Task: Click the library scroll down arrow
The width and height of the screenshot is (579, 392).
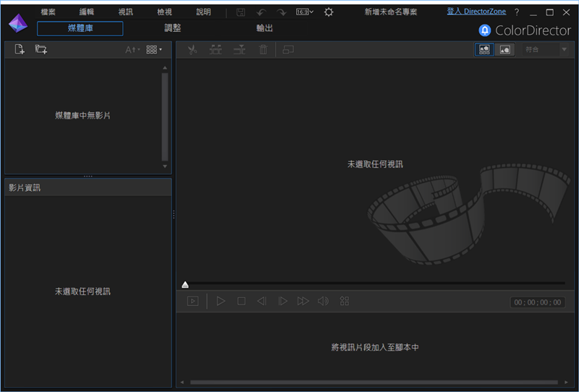Action: [x=165, y=166]
